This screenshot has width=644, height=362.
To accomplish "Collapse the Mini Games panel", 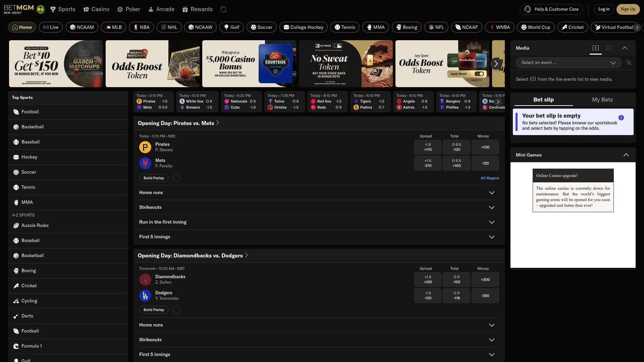I will [x=626, y=155].
